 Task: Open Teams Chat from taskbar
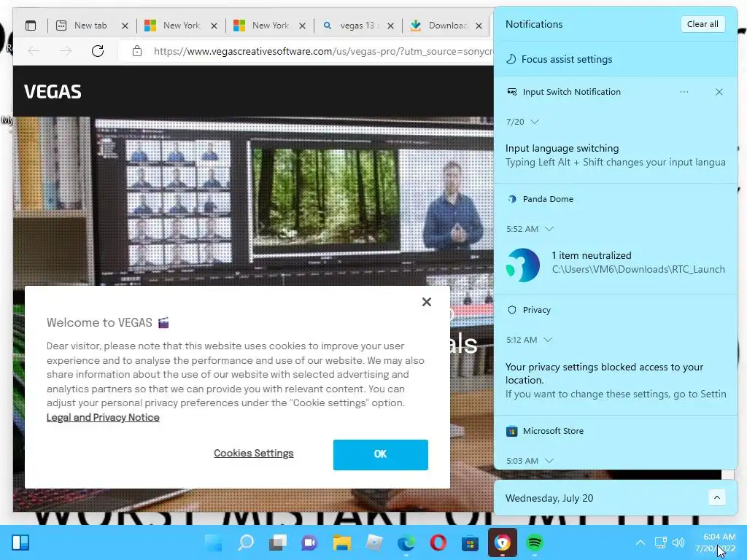[x=309, y=542]
